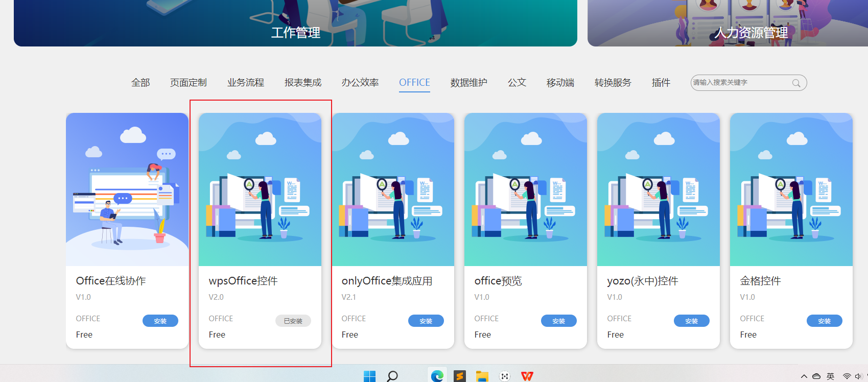The image size is (868, 382).
Task: Open Wi-Fi network tray icon
Action: coord(847,376)
